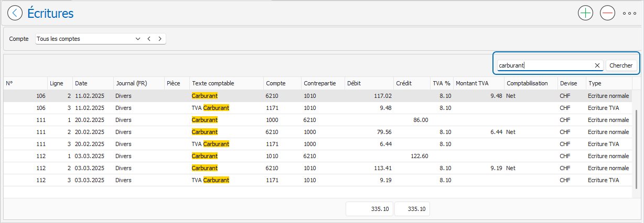
Task: Select the entry 112 row with credit 122.60
Action: click(x=318, y=156)
